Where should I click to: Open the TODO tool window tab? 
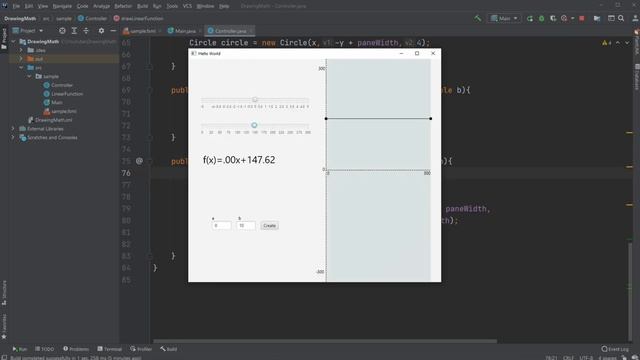coord(44,349)
